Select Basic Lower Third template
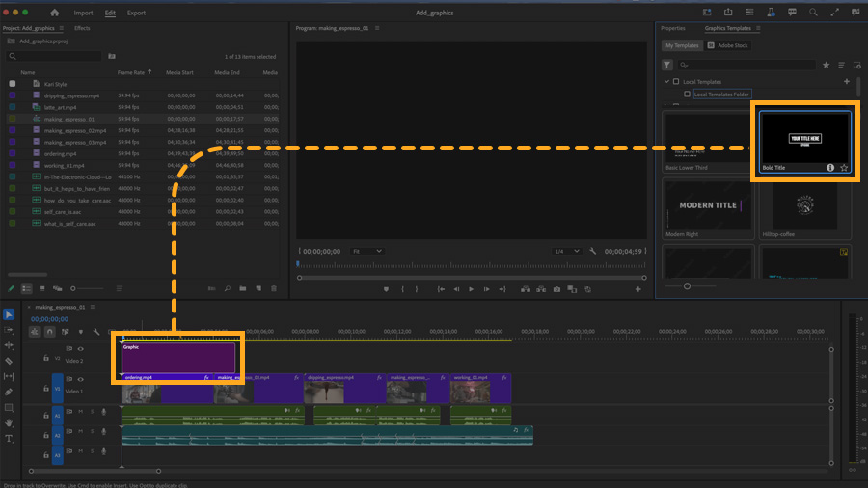The width and height of the screenshot is (868, 488). (x=706, y=141)
